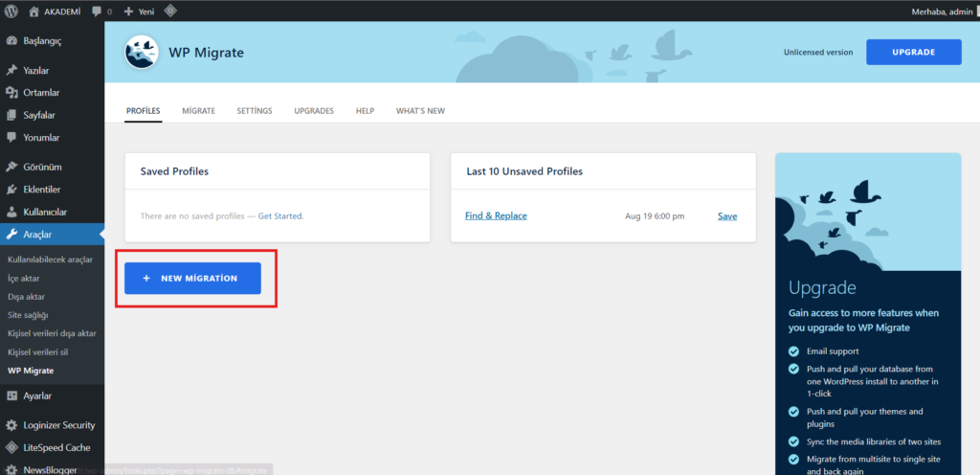Click the "Saved Profiles" heading
Screen dimensions: 980x475
point(174,171)
